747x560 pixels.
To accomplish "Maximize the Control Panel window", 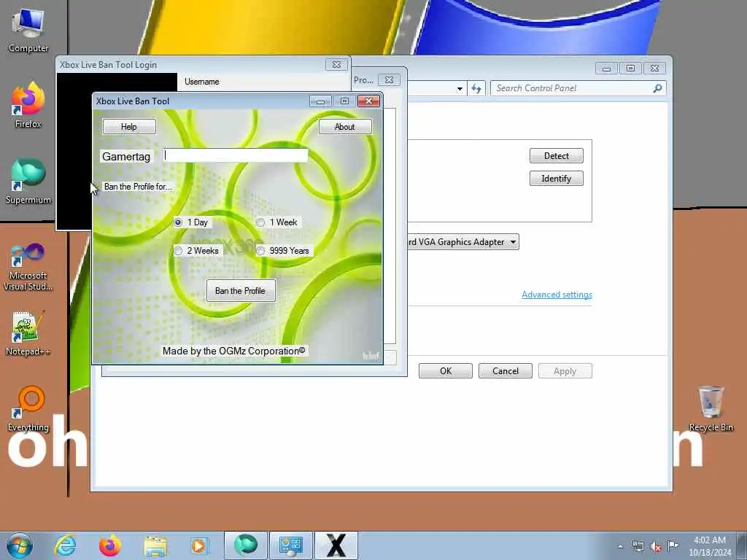I will [630, 68].
